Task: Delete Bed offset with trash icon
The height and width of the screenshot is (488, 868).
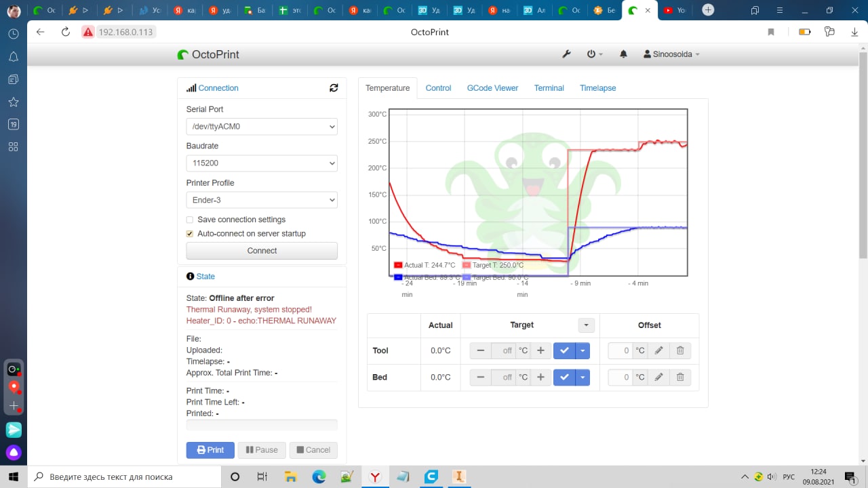Action: [680, 377]
